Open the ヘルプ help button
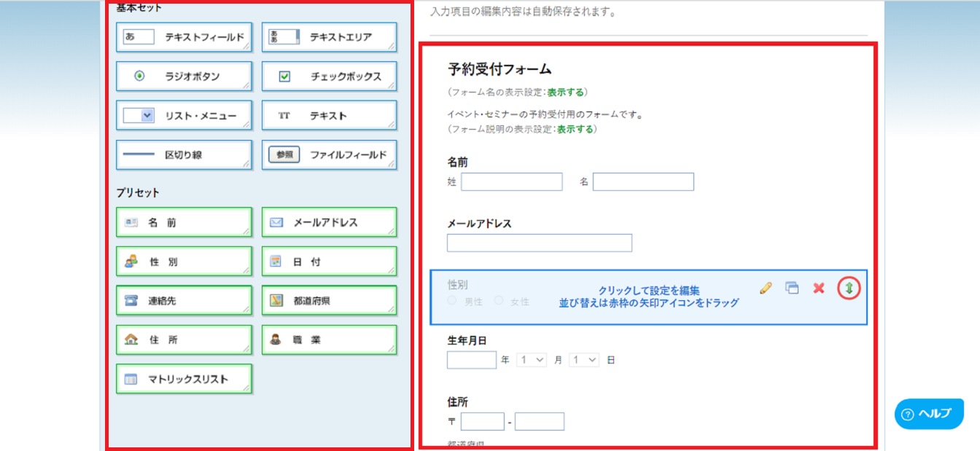The width and height of the screenshot is (980, 451). (x=928, y=414)
